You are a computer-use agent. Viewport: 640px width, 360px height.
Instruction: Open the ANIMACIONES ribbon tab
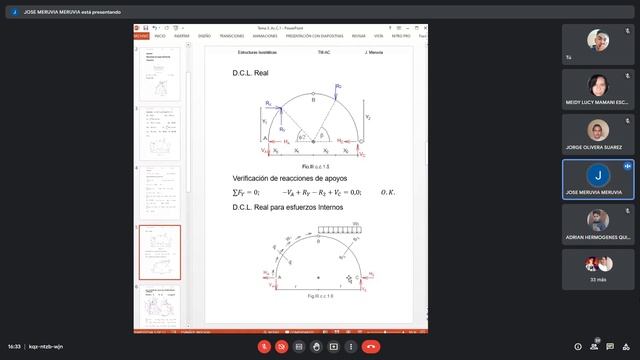pyautogui.click(x=265, y=36)
